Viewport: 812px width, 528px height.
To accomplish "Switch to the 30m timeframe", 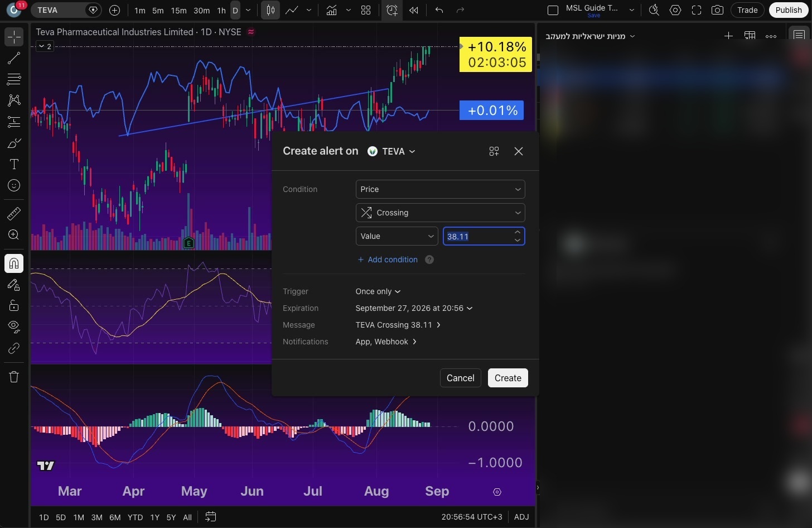I will coord(201,10).
